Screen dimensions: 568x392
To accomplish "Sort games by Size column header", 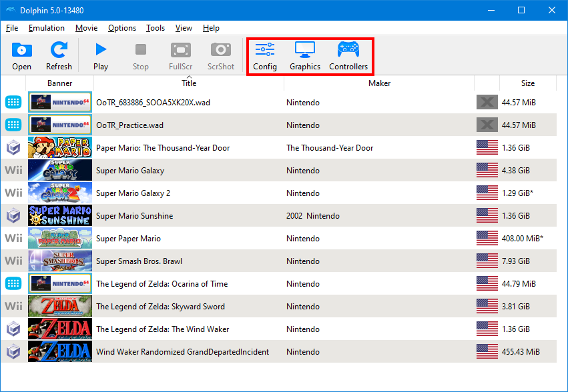I will [528, 83].
